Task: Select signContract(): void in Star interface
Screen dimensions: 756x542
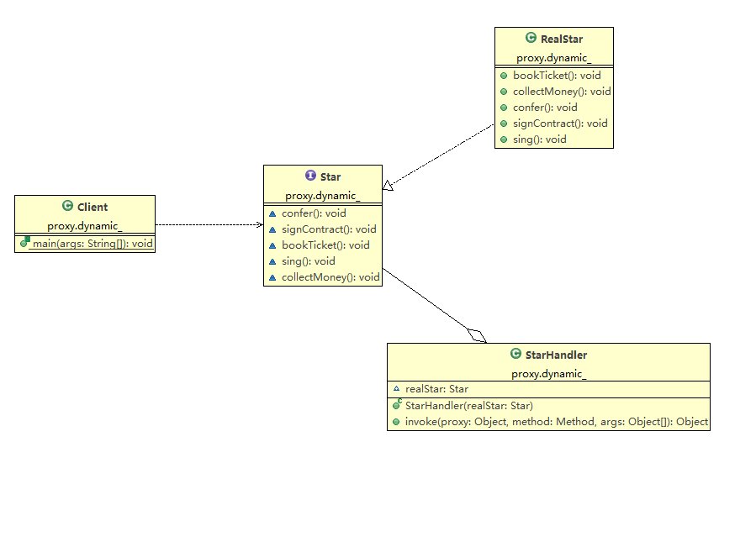Action: [x=329, y=229]
